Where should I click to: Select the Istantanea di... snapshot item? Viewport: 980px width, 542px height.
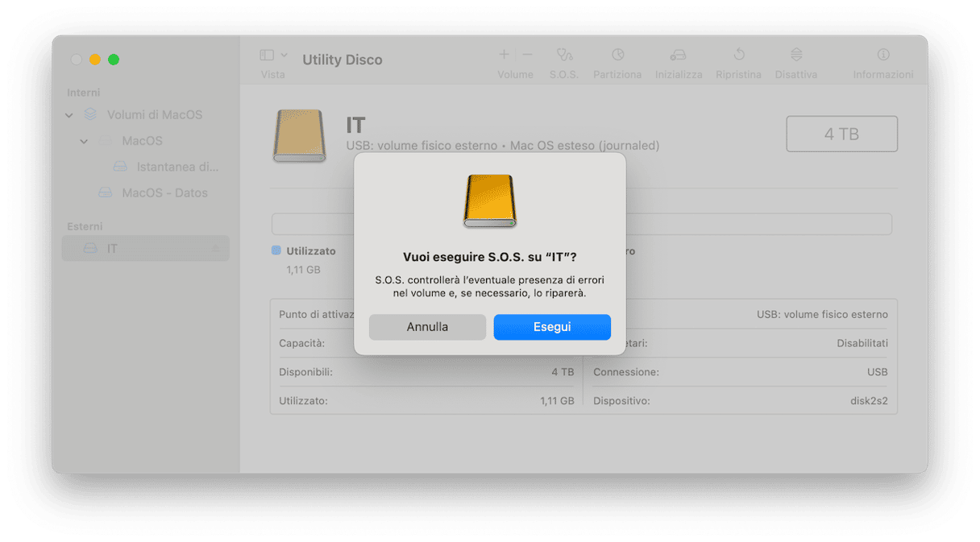(x=166, y=167)
